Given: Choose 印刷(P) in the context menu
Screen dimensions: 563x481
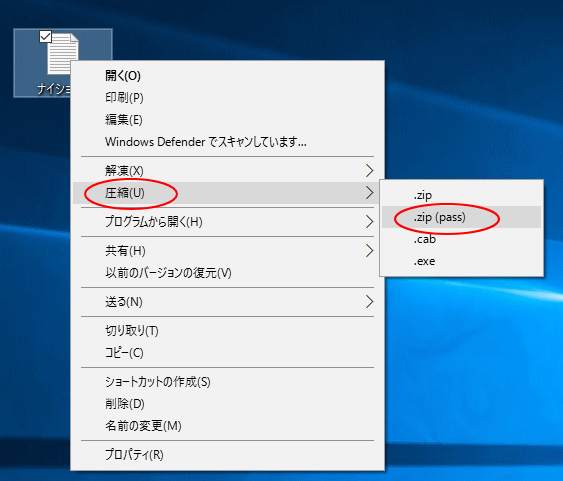Looking at the screenshot, I should (228, 98).
